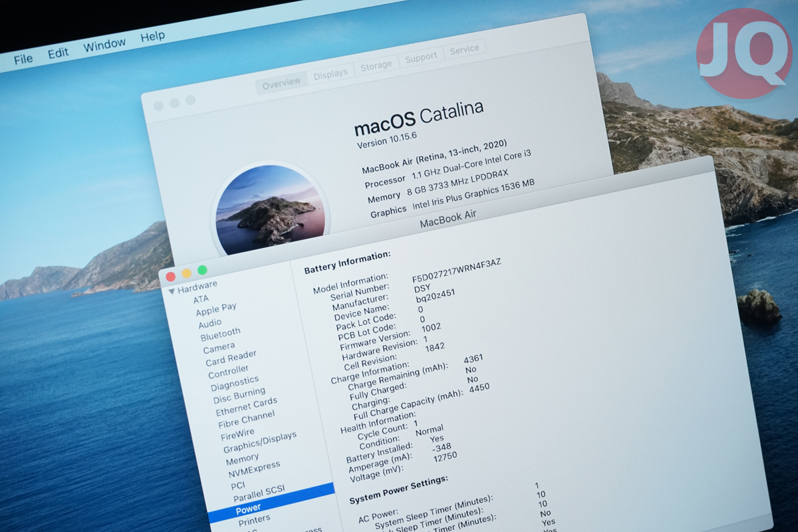Click the manufacturer value DSY
The height and width of the screenshot is (532, 798).
(422, 289)
